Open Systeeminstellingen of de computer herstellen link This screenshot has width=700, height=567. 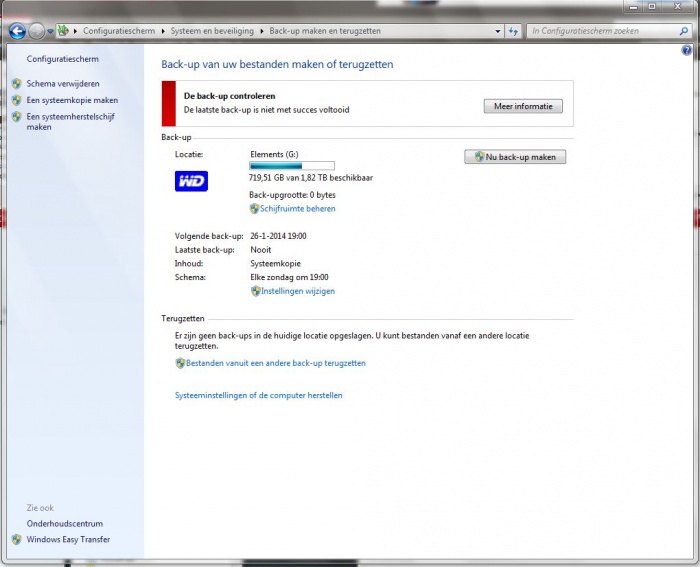(258, 395)
